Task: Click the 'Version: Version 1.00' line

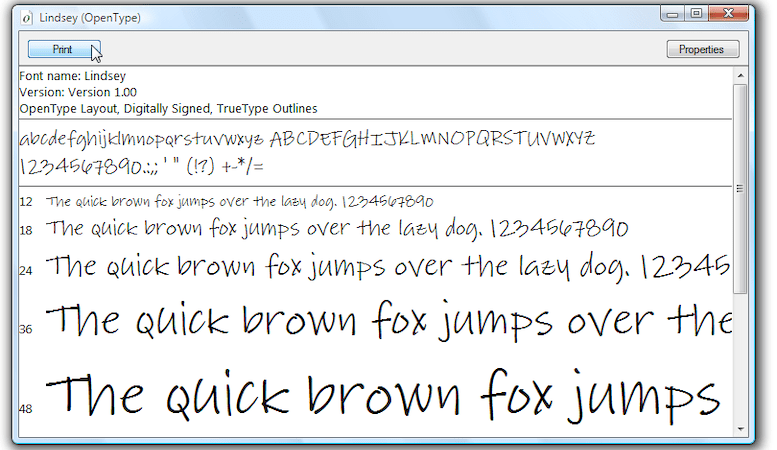Action: [78, 92]
